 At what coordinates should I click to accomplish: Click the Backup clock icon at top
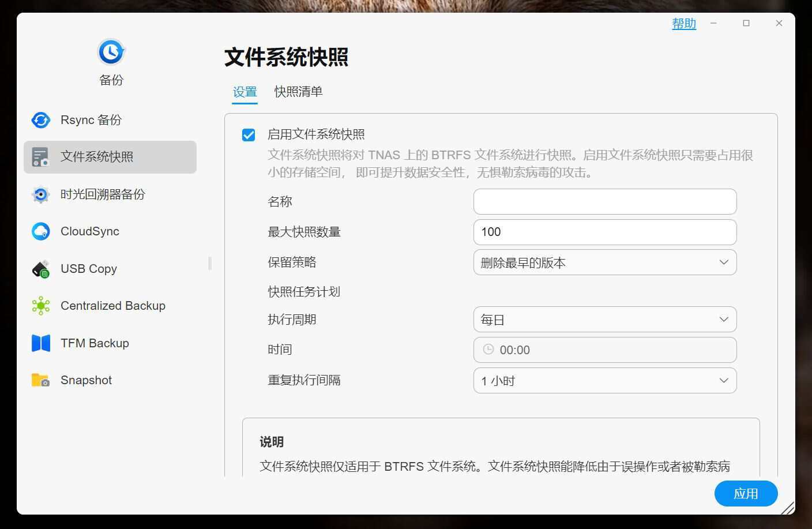(111, 52)
